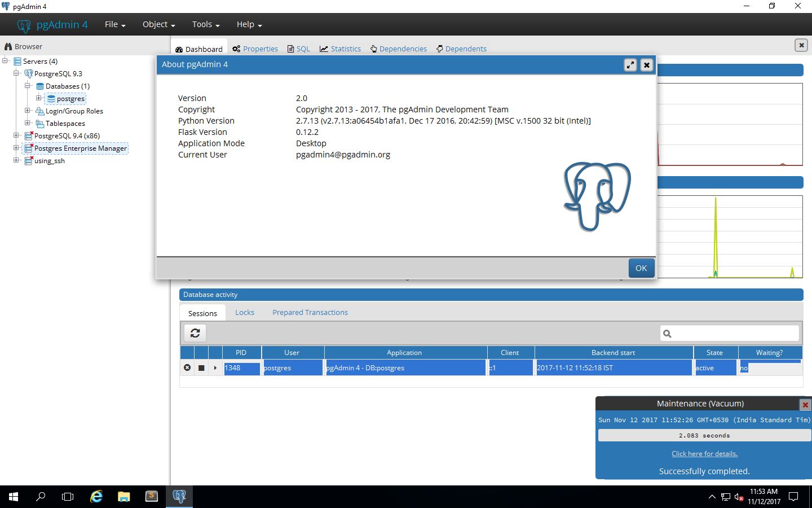Open the Tools menu
812x508 pixels.
point(205,24)
